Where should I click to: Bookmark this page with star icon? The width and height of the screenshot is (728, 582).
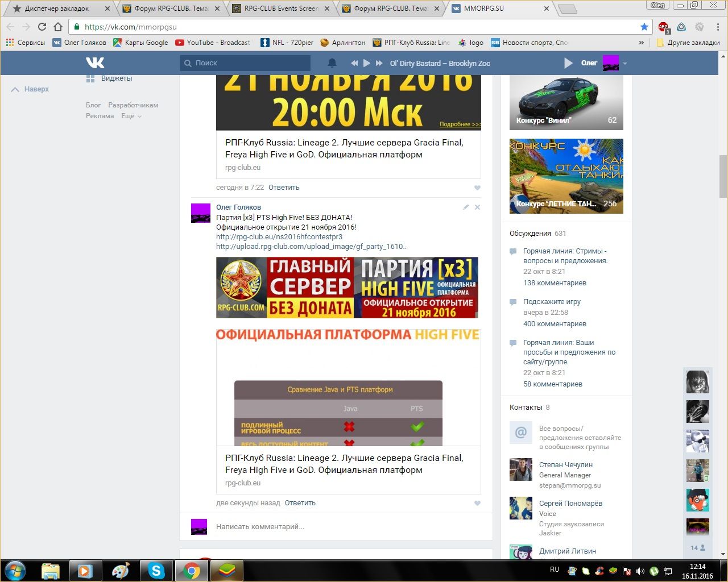(644, 27)
